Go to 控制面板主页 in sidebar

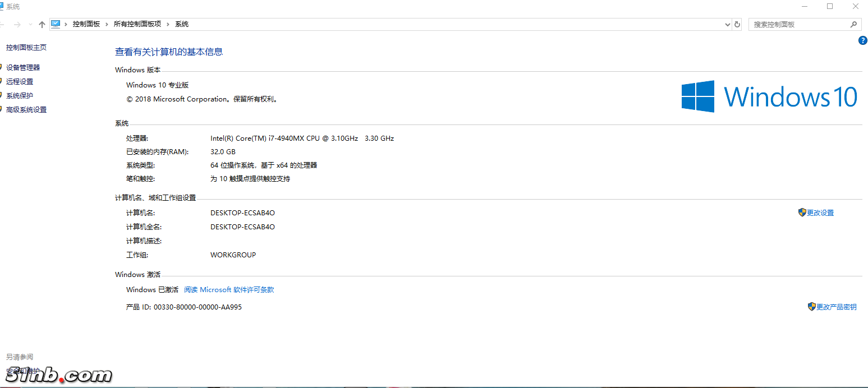pos(26,48)
